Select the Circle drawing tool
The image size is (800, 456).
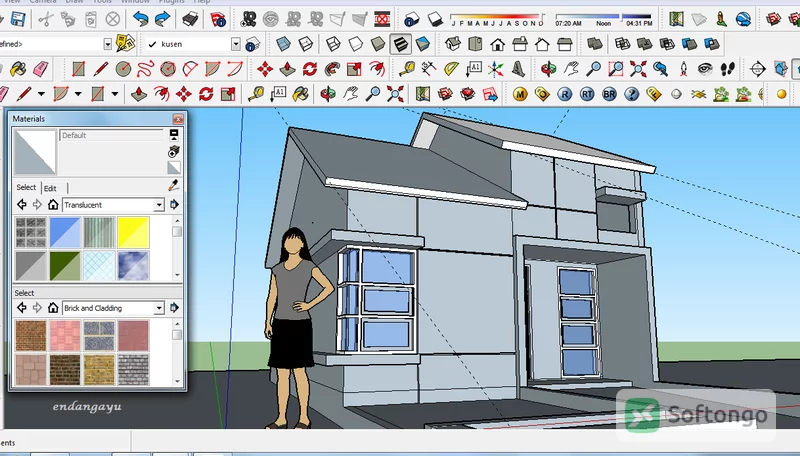click(x=123, y=68)
